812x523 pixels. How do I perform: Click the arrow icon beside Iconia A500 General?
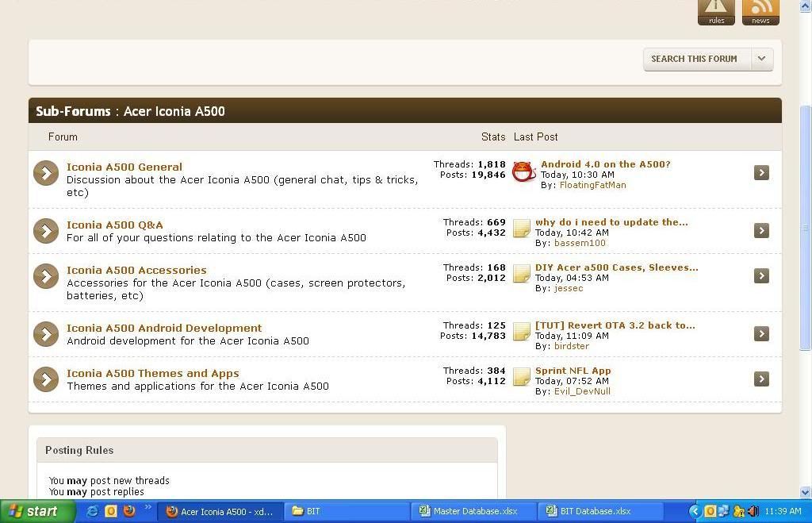(46, 173)
